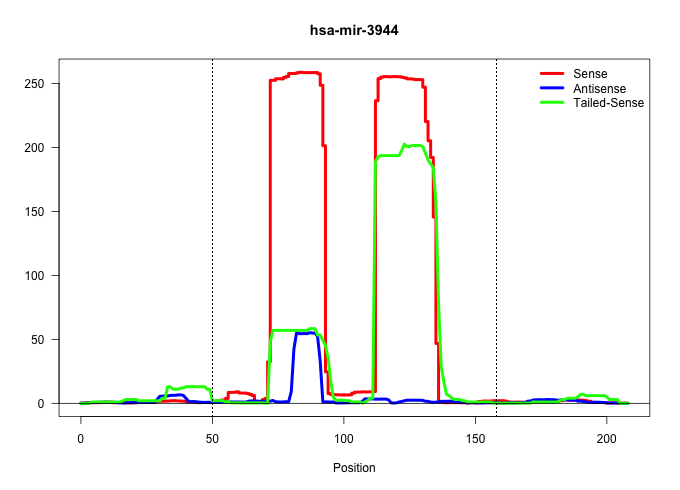Click the top of the first red Sense peak
Screen dimensions: 680x490
300,73
